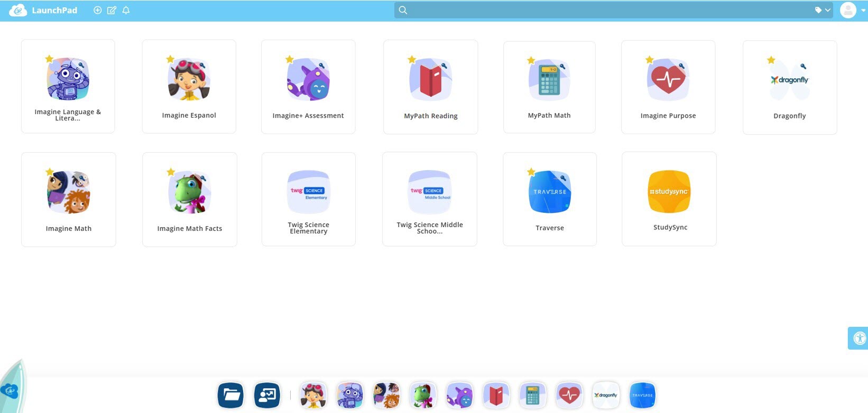Screen dimensions: 868x413
Task: Open the Imagine Math Facts dinosaur tile
Action: [x=189, y=200]
